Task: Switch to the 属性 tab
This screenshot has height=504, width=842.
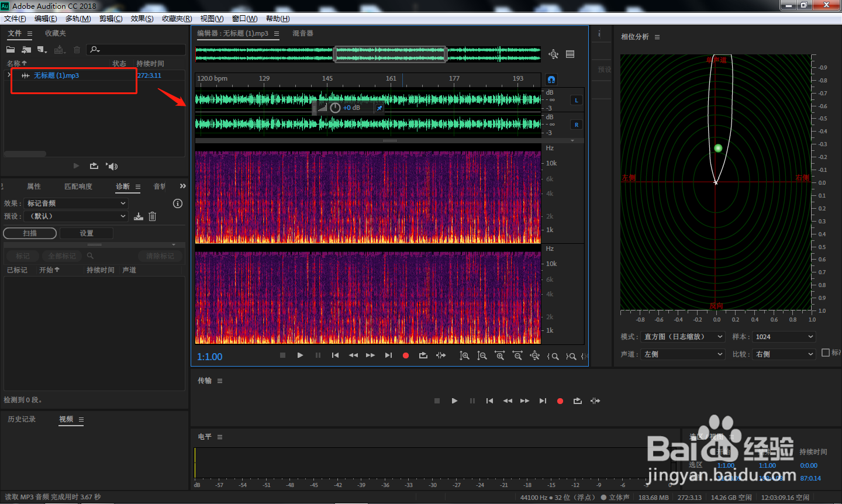Action: pos(34,187)
